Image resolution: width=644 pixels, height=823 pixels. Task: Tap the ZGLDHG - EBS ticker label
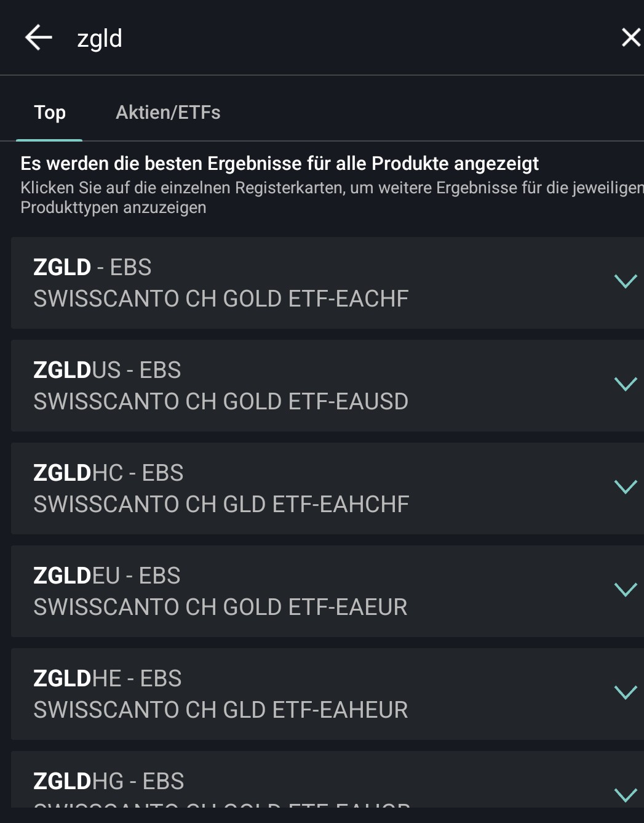click(108, 781)
